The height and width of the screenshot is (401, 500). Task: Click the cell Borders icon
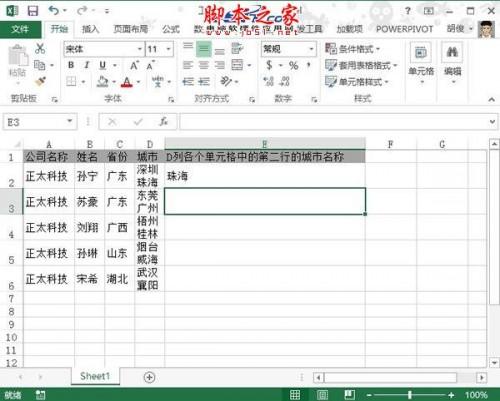click(71, 81)
